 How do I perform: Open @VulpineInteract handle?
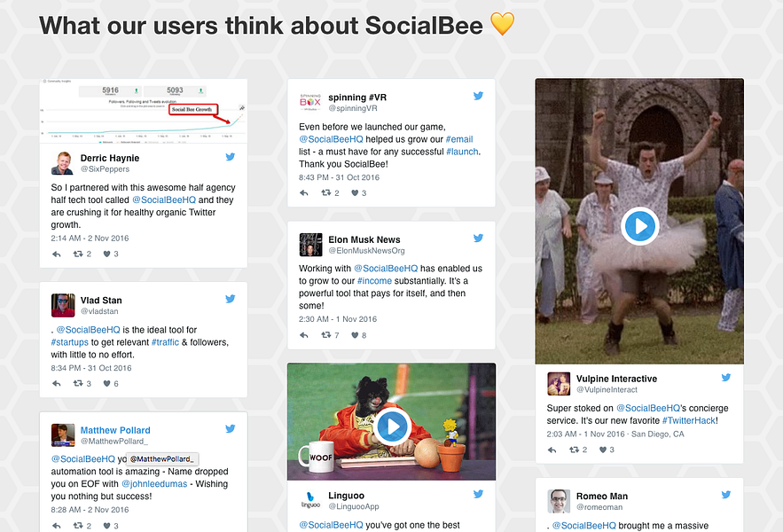coord(607,389)
